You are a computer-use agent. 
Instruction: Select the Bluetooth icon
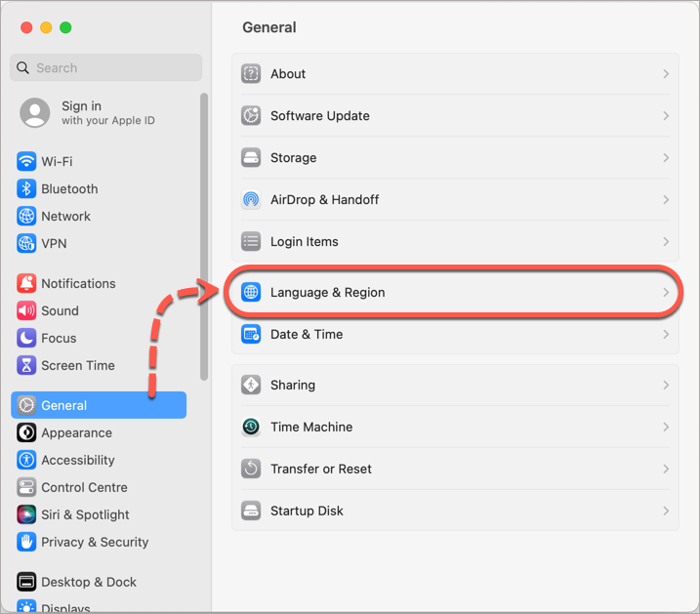tap(26, 188)
